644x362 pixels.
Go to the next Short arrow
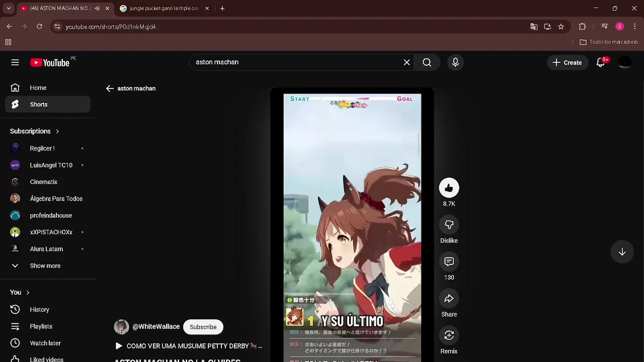[x=622, y=252]
